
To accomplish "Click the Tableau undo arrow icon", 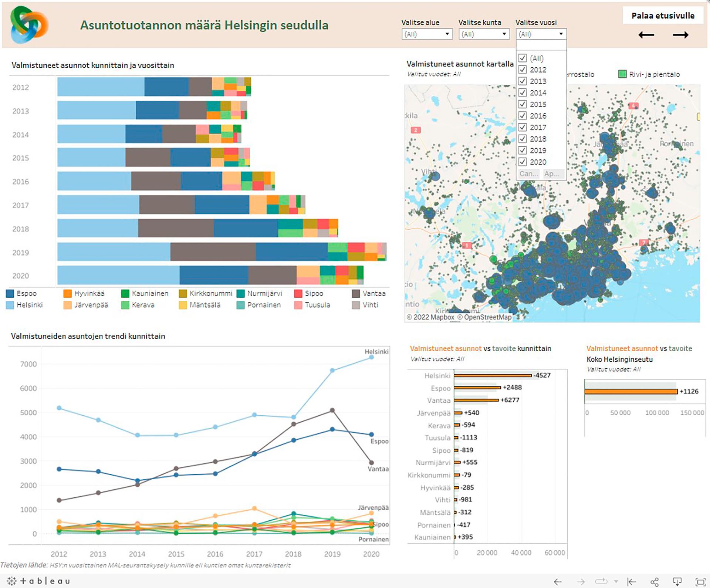I will click(558, 582).
